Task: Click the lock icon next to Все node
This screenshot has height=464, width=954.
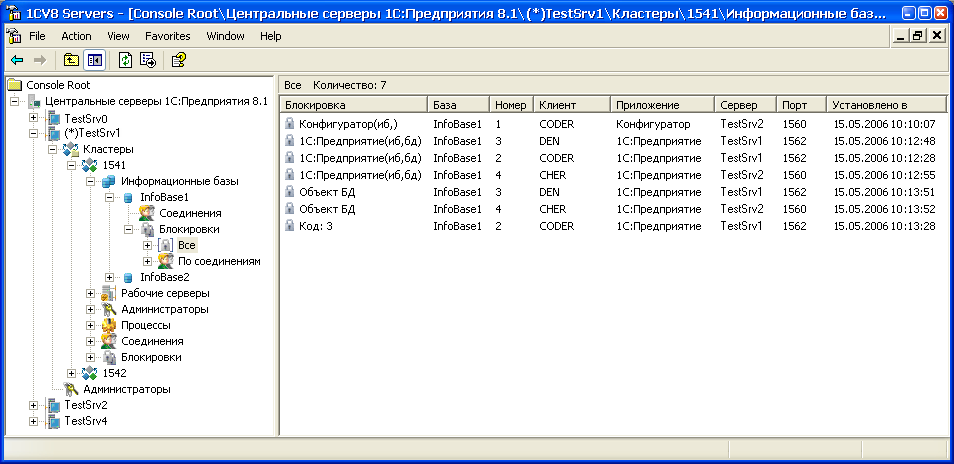Action: pos(165,245)
